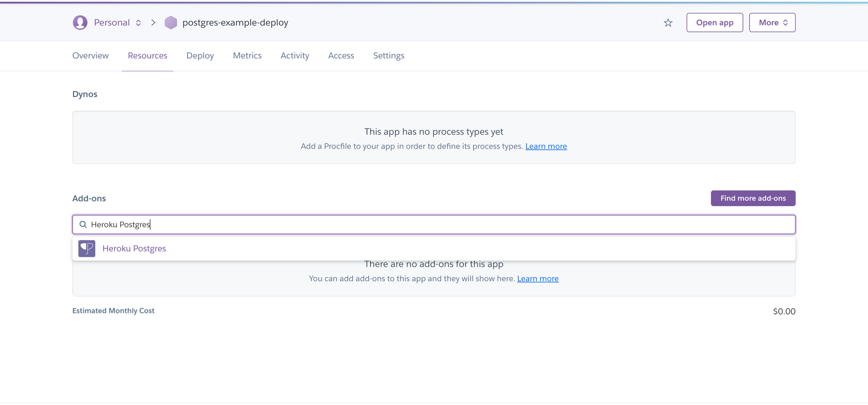Image resolution: width=868 pixels, height=405 pixels.
Task: Click the postgres-example-deploy hexagon app icon
Action: click(171, 23)
